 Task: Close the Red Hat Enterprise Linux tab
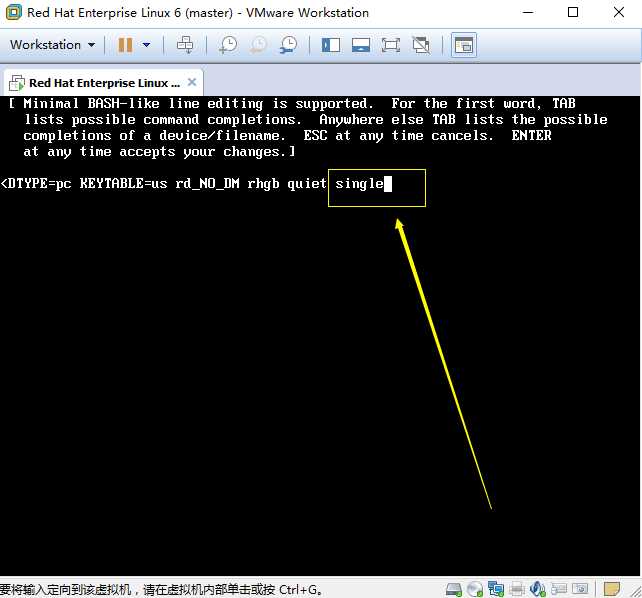click(192, 82)
